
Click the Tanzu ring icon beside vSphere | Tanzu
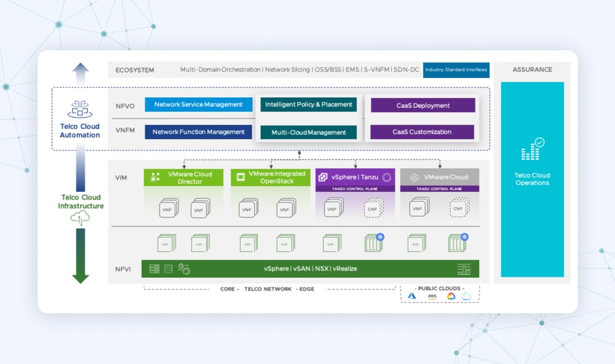pyautogui.click(x=387, y=177)
